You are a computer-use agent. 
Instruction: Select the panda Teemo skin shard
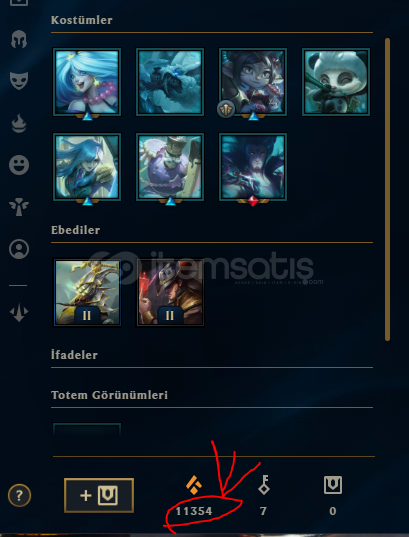336,82
